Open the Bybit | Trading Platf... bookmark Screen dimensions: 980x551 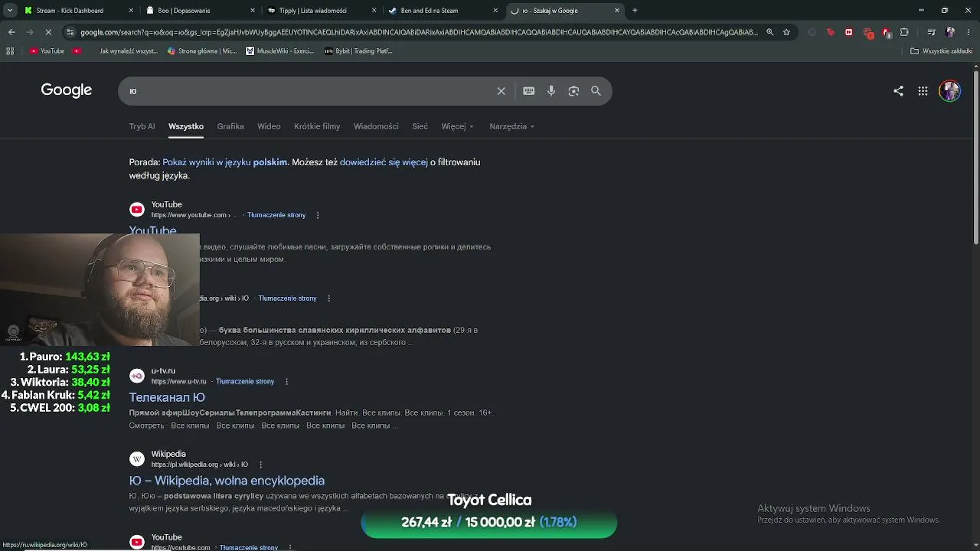tap(358, 51)
